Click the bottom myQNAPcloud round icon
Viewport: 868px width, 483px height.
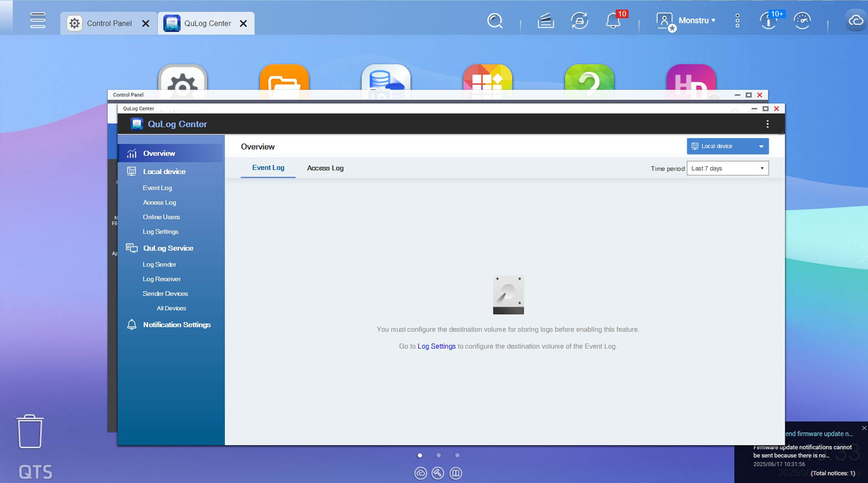click(420, 473)
